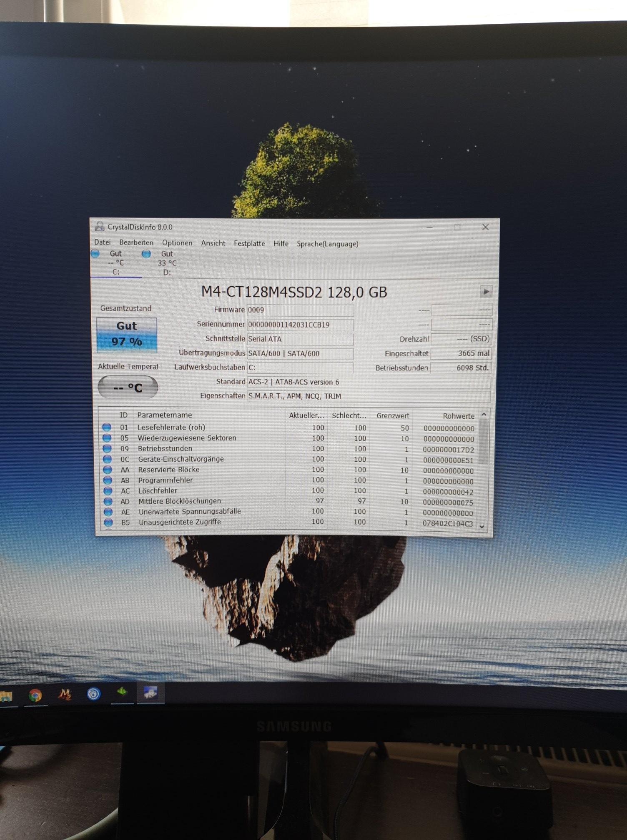Open the Festplatte menu

point(249,243)
